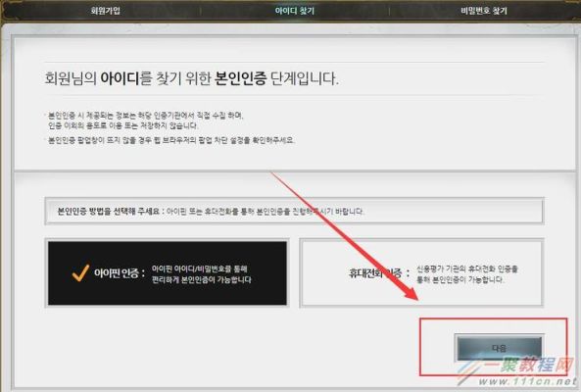The width and height of the screenshot is (581, 392).
Task: Click the 아이핀 아이디/비밀번호 description text
Action: tap(201, 274)
